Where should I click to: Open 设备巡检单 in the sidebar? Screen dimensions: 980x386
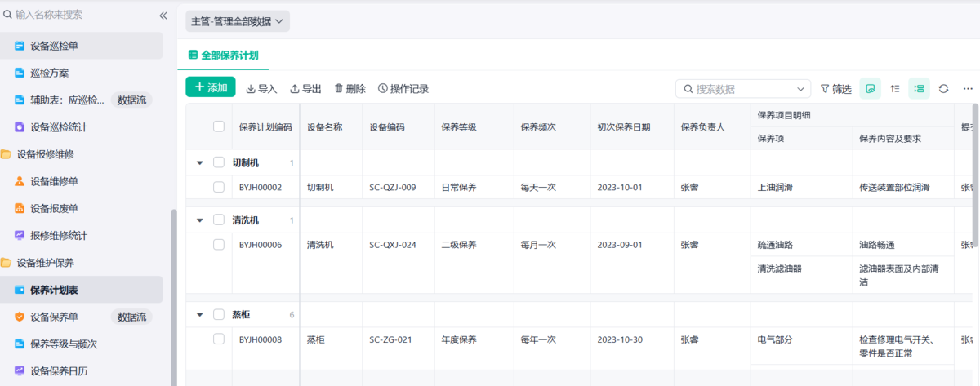pyautogui.click(x=82, y=46)
